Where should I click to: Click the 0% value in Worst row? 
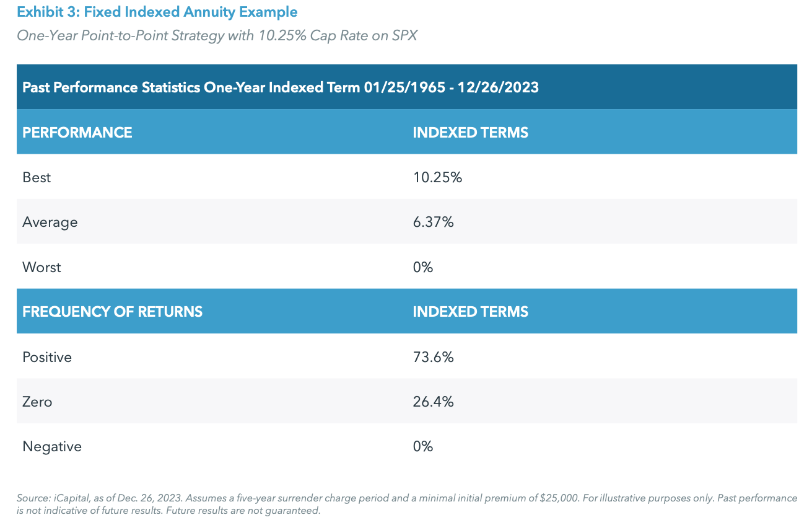pos(422,267)
